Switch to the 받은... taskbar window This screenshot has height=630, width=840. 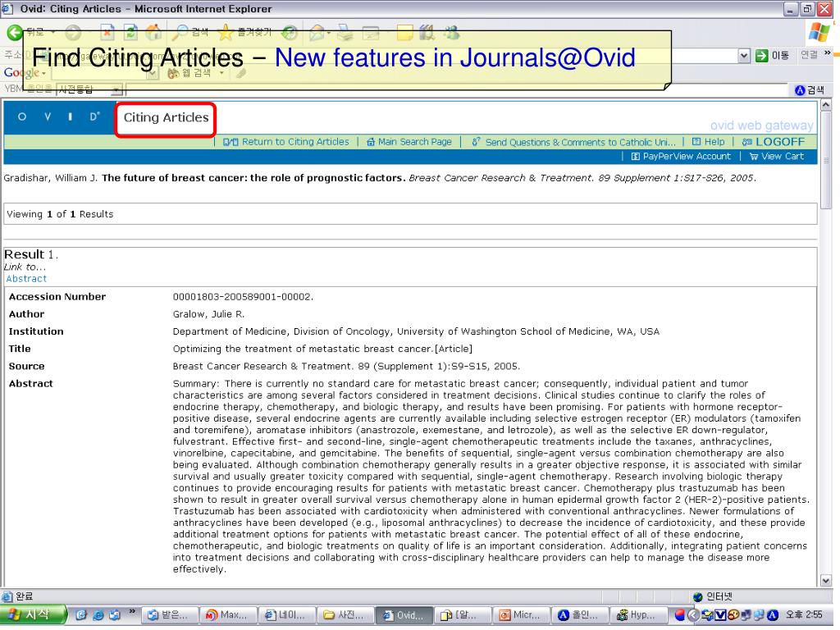169,615
